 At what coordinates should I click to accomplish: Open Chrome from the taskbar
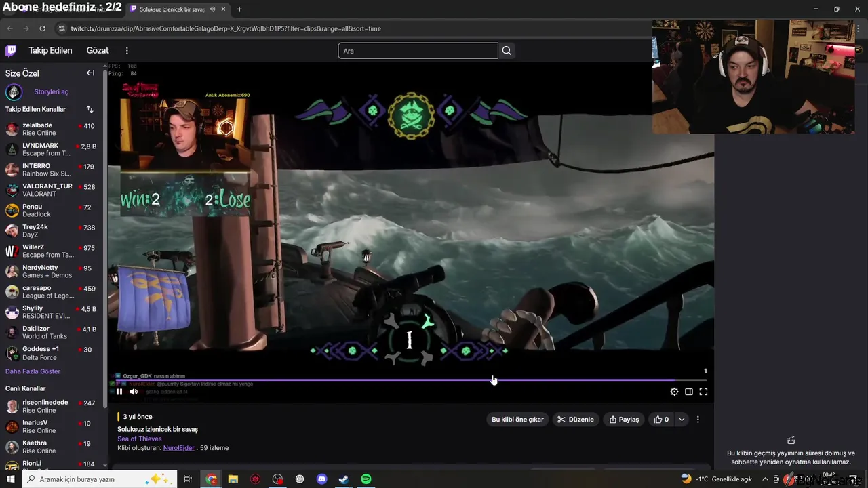point(211,479)
